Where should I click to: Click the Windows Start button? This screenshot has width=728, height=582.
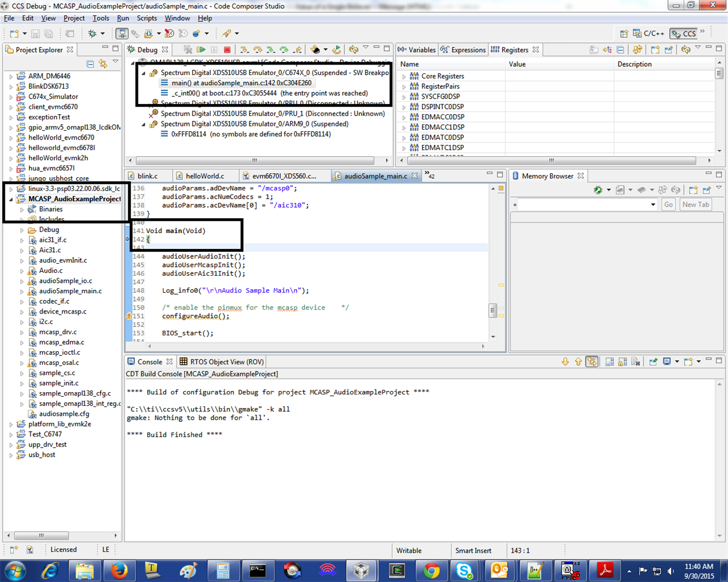coord(16,571)
